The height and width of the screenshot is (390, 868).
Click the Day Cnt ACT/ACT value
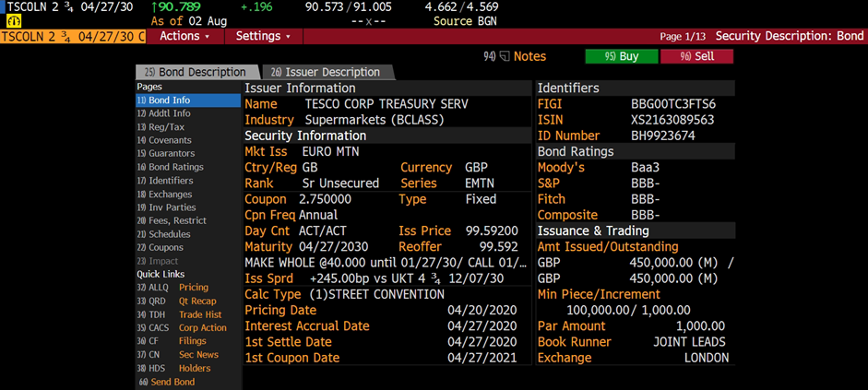(322, 230)
